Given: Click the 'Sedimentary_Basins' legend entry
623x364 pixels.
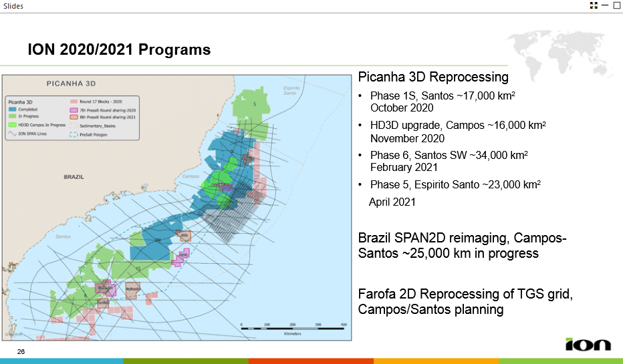Looking at the screenshot, I should [x=93, y=126].
